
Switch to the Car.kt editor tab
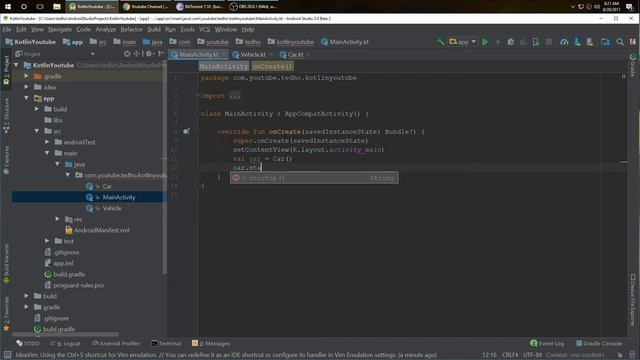[x=295, y=54]
